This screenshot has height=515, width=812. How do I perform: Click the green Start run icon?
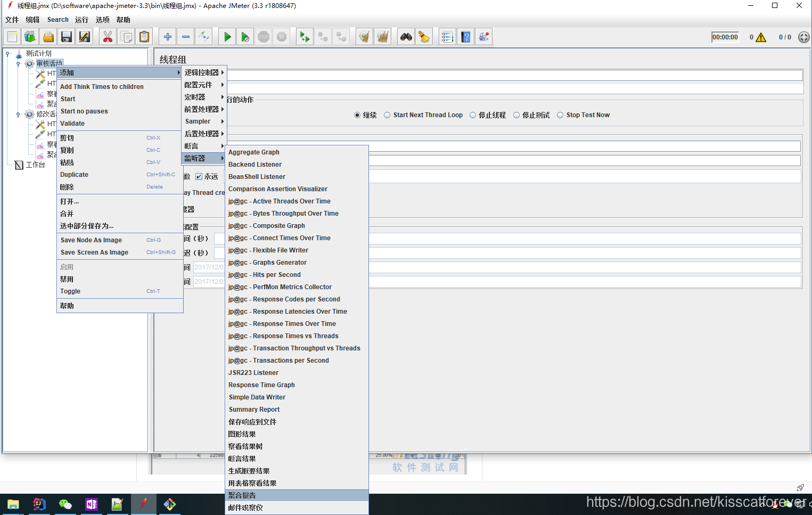click(x=227, y=37)
